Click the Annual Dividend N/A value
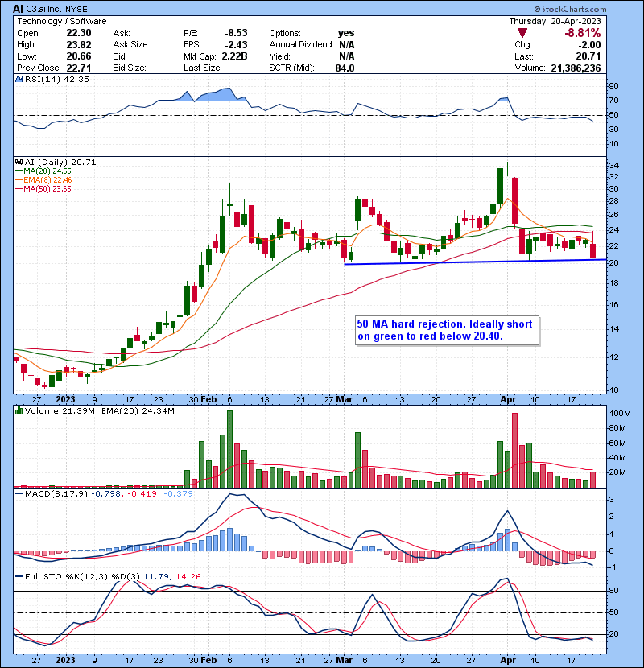The width and height of the screenshot is (644, 668). point(346,45)
